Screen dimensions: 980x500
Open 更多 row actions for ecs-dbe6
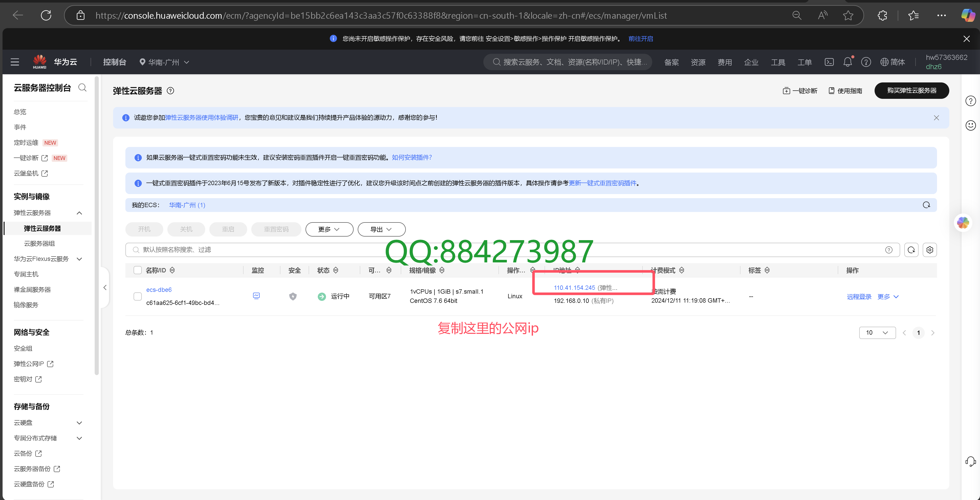[x=888, y=297]
